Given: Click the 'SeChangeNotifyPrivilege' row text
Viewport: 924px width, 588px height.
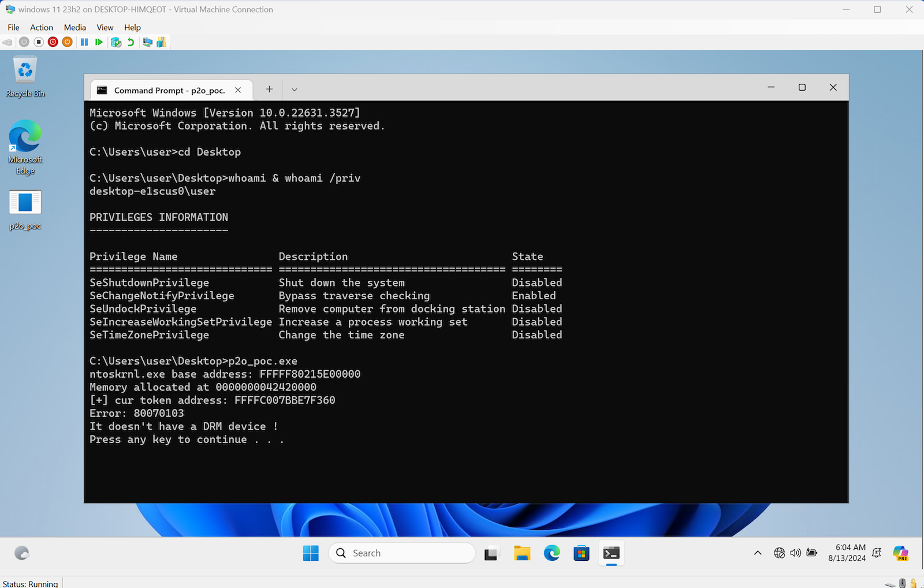Looking at the screenshot, I should 162,296.
